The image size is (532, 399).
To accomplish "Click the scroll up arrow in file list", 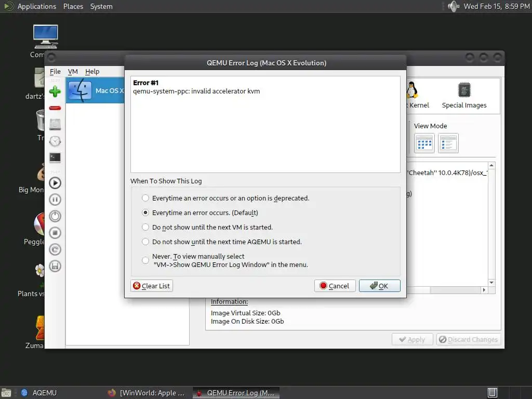I will pyautogui.click(x=491, y=165).
